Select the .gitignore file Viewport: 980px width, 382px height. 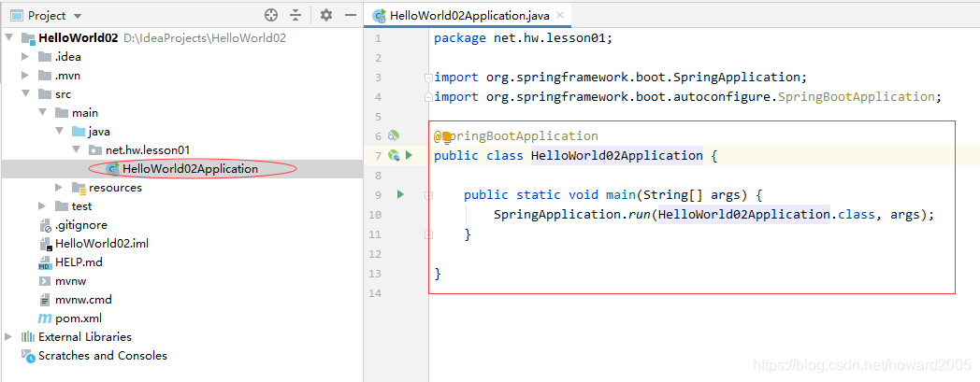tap(81, 225)
